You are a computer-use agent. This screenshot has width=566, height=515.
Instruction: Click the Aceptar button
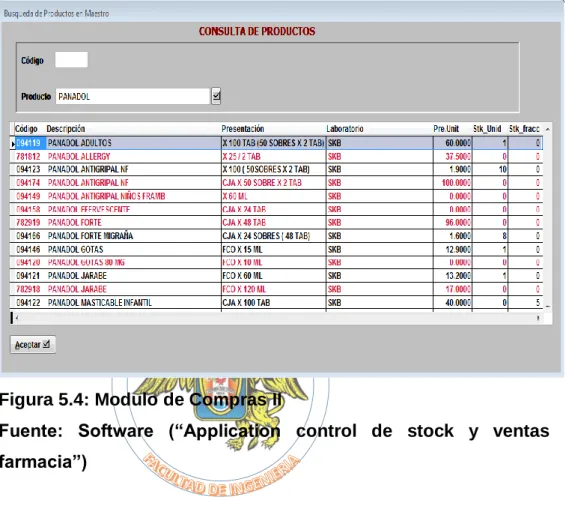coord(32,345)
